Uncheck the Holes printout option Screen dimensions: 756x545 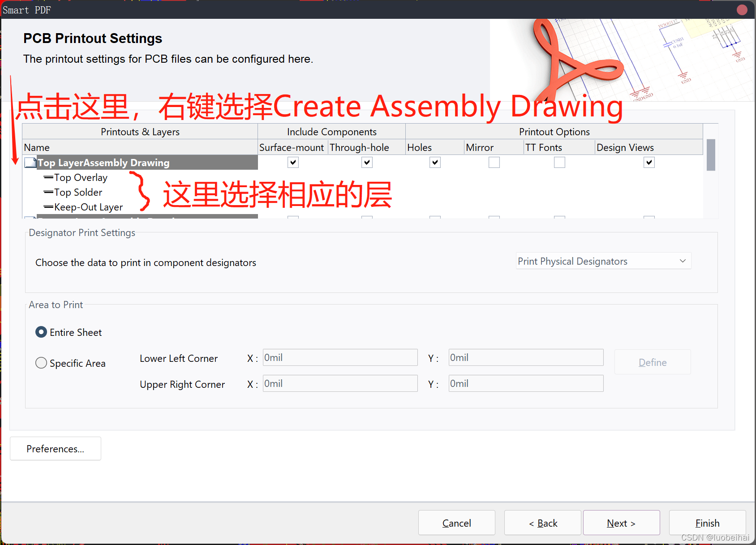pyautogui.click(x=434, y=163)
